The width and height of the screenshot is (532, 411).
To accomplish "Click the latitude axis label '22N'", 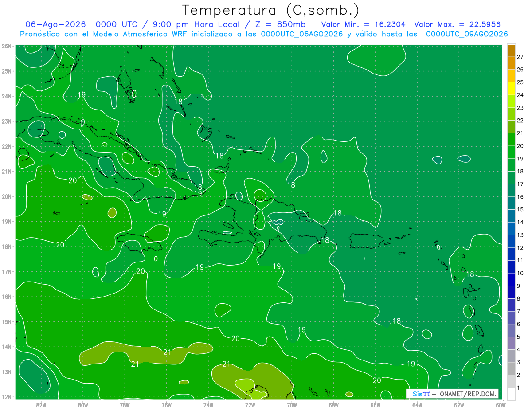I will [x=7, y=146].
